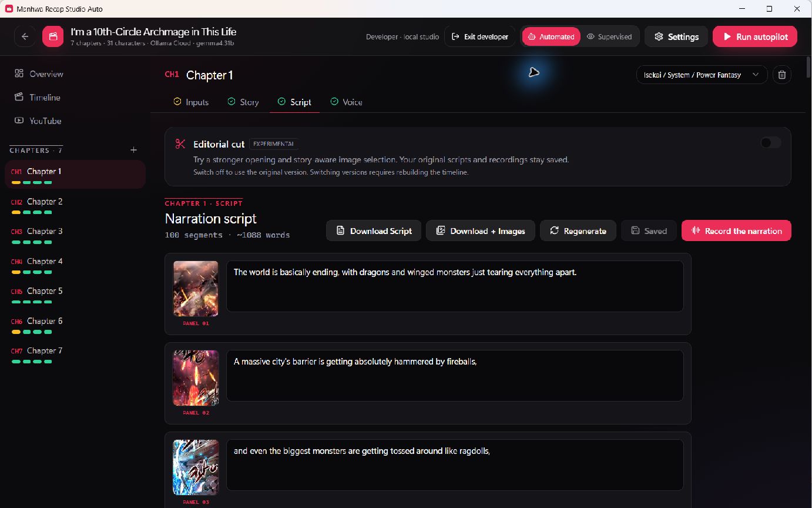Open the Panel 02 thumbnail
This screenshot has width=812, height=508.
196,378
